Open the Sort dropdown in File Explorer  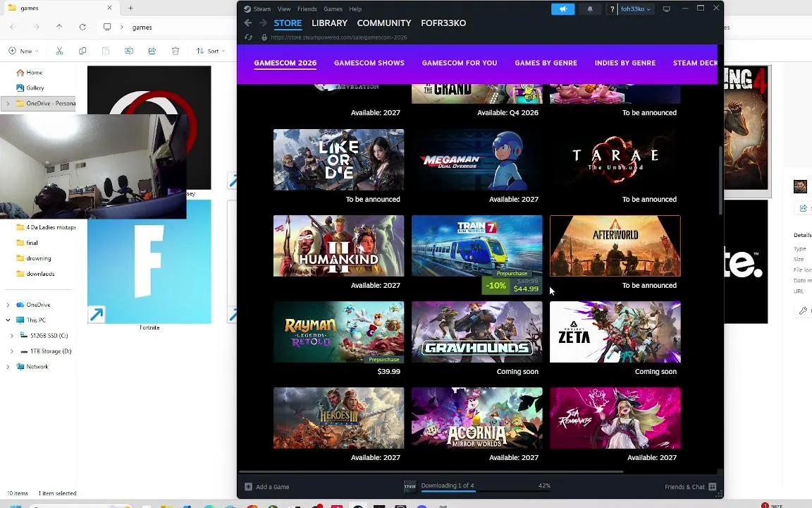tap(210, 51)
